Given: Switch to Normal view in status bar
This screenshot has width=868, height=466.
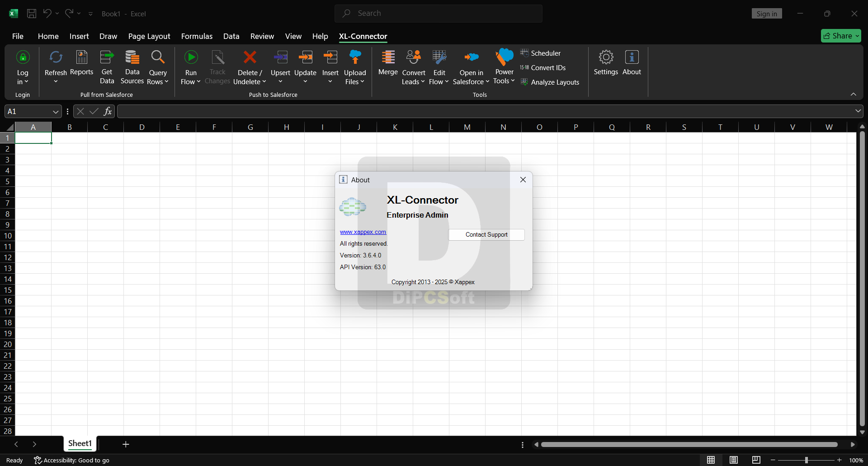Looking at the screenshot, I should (x=711, y=460).
